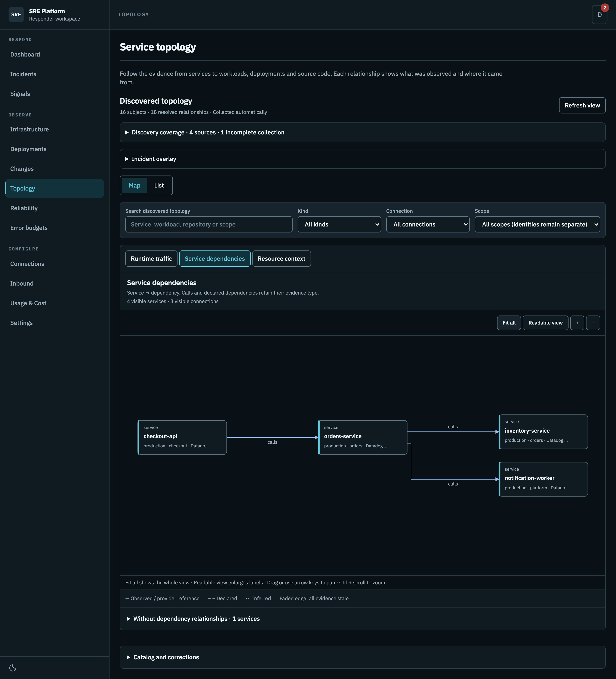Click the Declared legend entry
Image resolution: width=616 pixels, height=679 pixels.
point(222,599)
